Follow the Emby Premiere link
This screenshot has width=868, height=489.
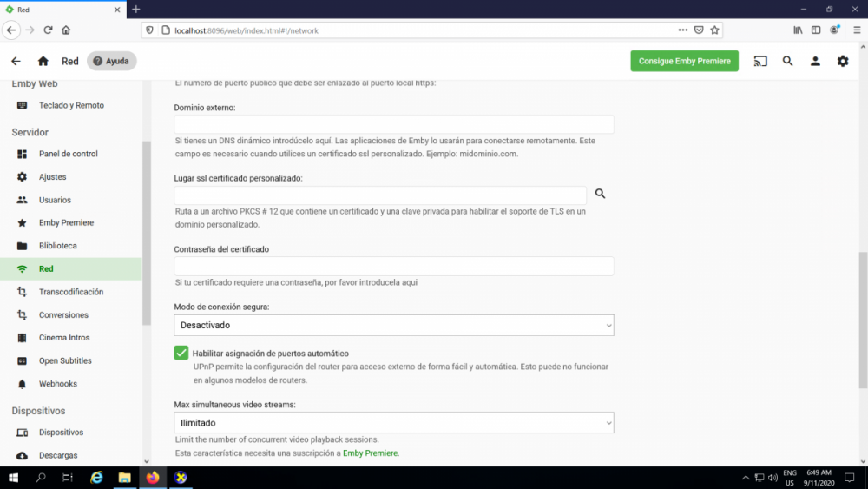pos(370,453)
